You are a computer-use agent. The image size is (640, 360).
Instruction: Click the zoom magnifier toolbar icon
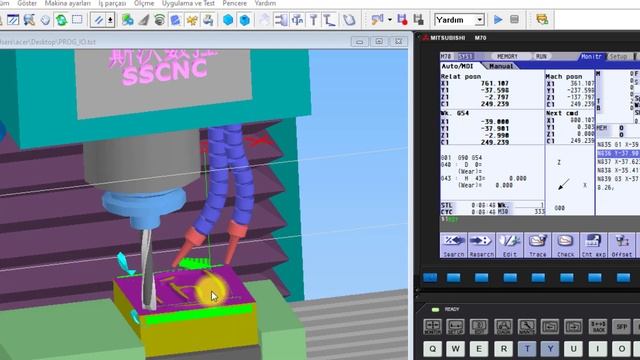pos(29,20)
